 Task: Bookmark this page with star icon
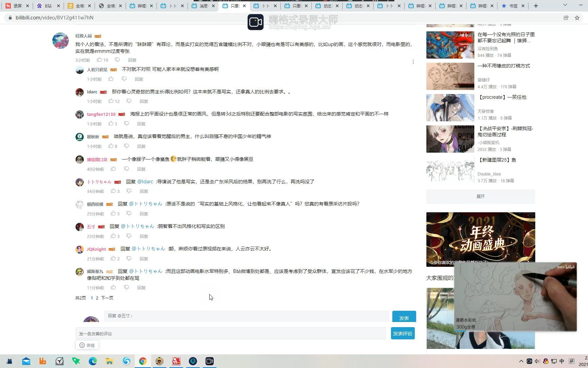[577, 18]
